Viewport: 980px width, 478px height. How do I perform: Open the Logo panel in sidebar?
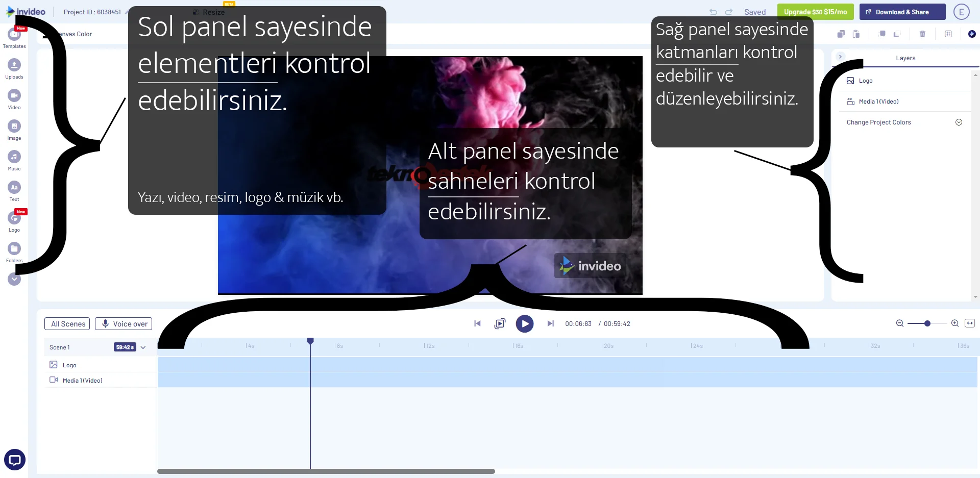click(x=14, y=222)
